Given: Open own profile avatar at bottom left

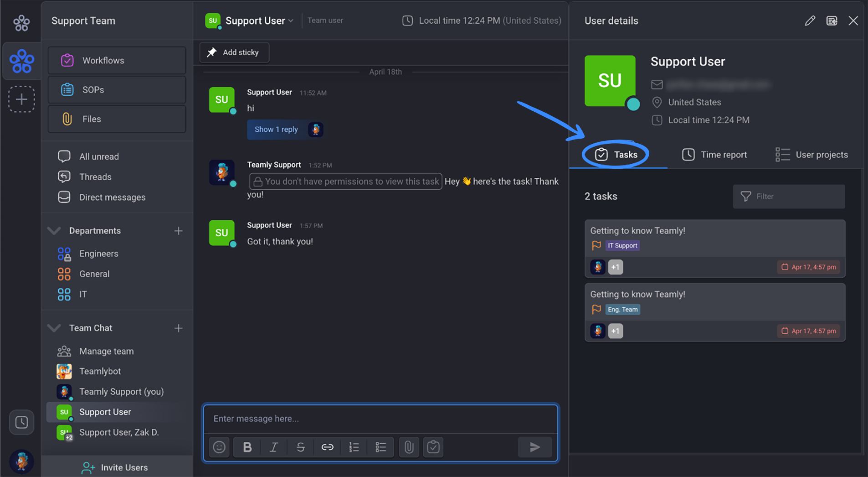Looking at the screenshot, I should (x=21, y=461).
